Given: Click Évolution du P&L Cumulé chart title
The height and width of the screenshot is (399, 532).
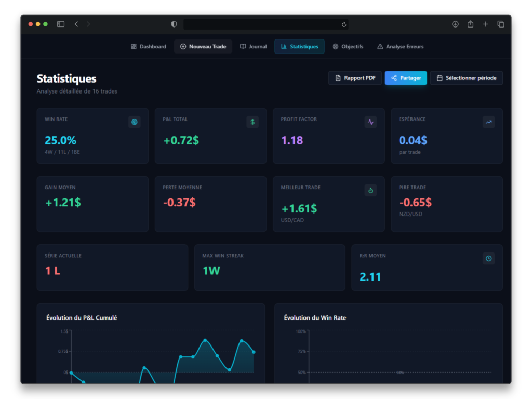Looking at the screenshot, I should 82,317.
